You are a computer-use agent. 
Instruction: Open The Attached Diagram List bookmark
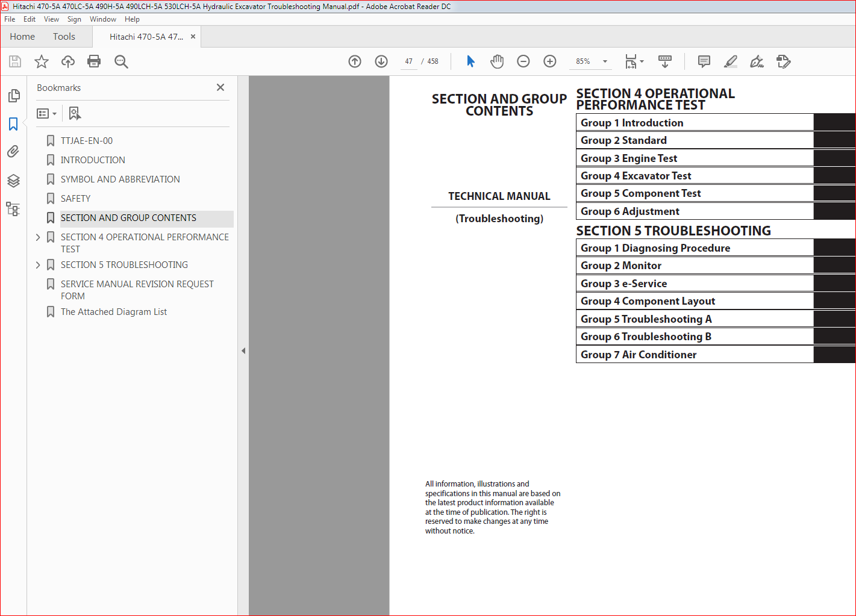[114, 312]
